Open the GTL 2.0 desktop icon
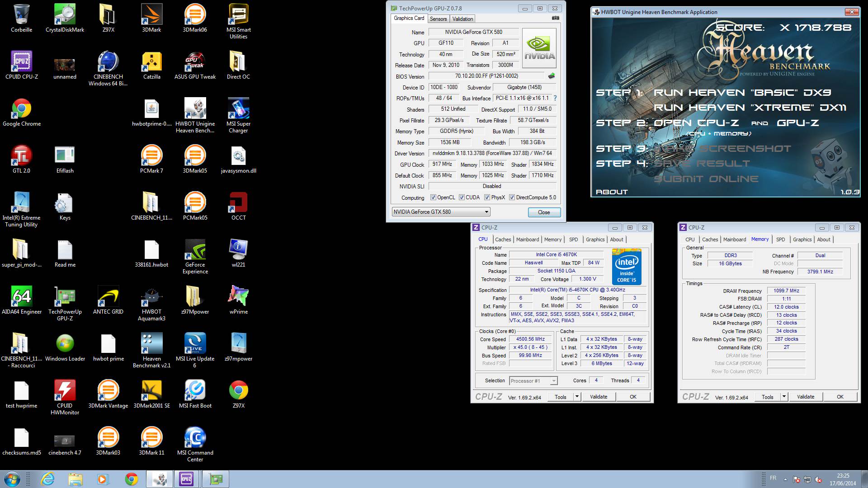868x488 pixels. (21, 159)
